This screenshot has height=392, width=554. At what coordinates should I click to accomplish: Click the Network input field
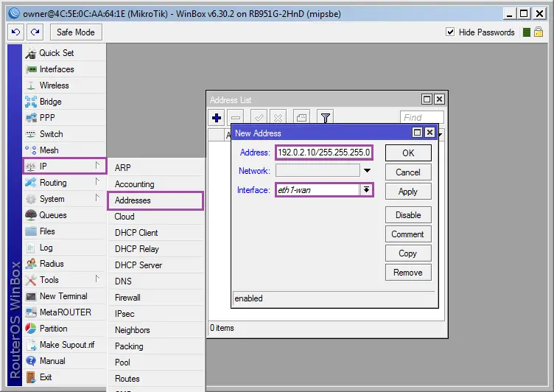318,171
